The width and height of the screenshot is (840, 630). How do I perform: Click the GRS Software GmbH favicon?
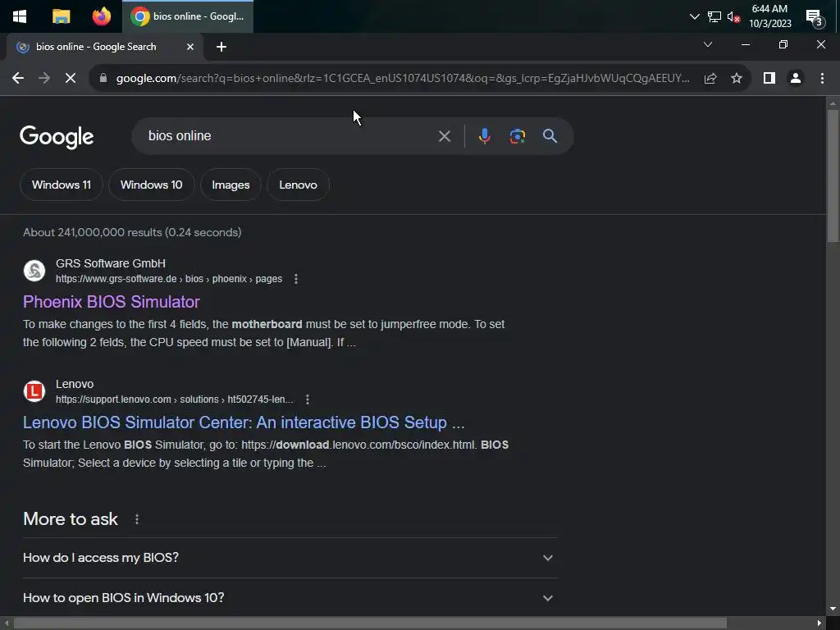click(34, 271)
